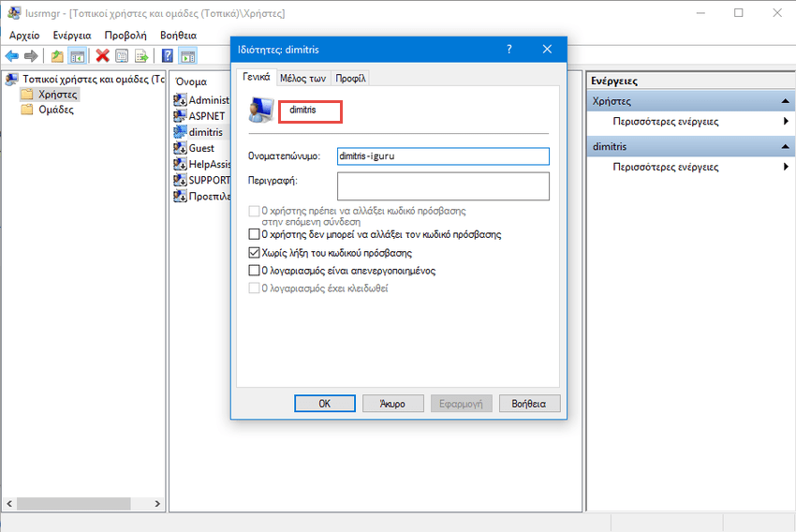Enable 'Ο χρήστης δεν μπορεί να αλλάξει' checkbox
Image resolution: width=796 pixels, height=532 pixels.
click(255, 235)
